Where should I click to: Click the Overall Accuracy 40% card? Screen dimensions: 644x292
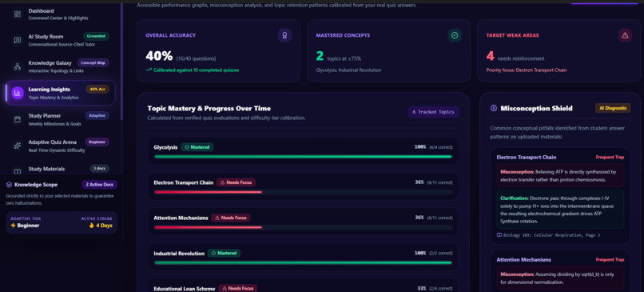(218, 50)
